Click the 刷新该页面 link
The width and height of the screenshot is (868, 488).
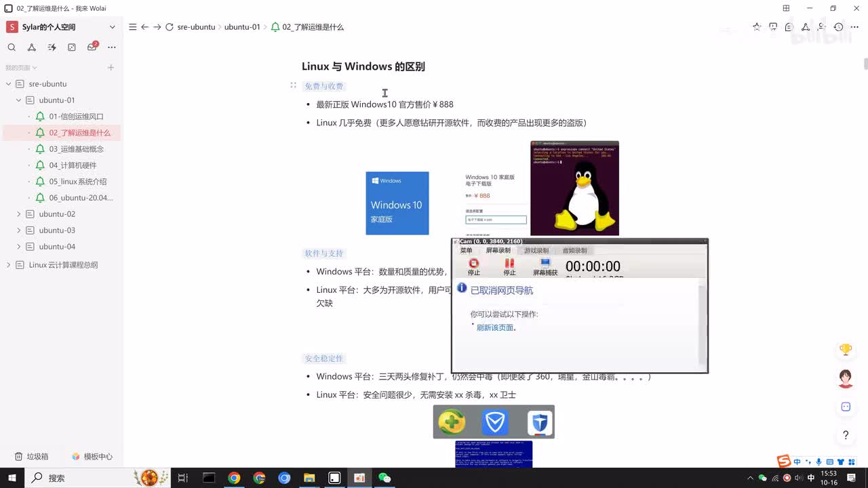pos(495,328)
